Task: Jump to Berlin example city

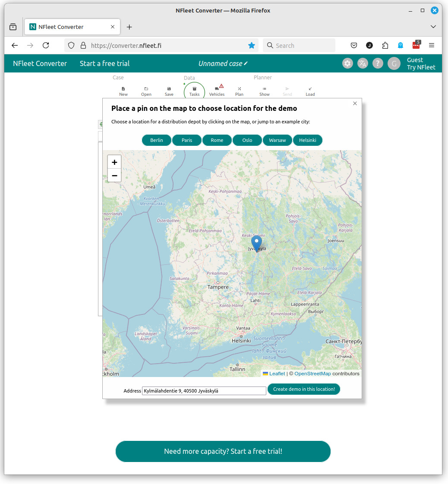Action: [x=157, y=140]
